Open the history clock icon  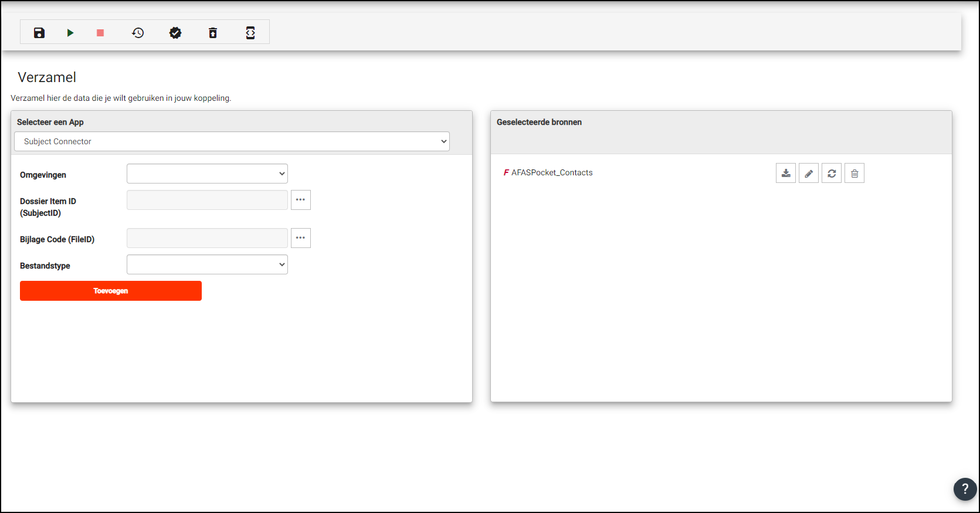coord(138,33)
